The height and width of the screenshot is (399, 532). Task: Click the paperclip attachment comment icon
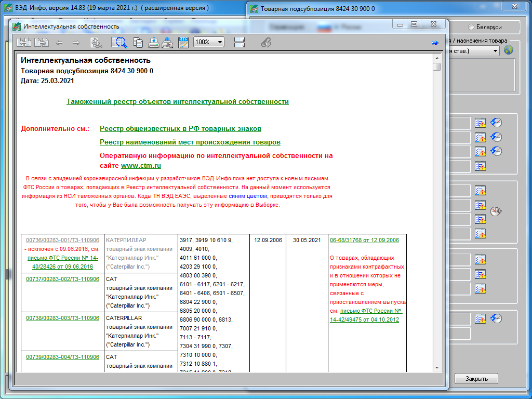point(265,43)
